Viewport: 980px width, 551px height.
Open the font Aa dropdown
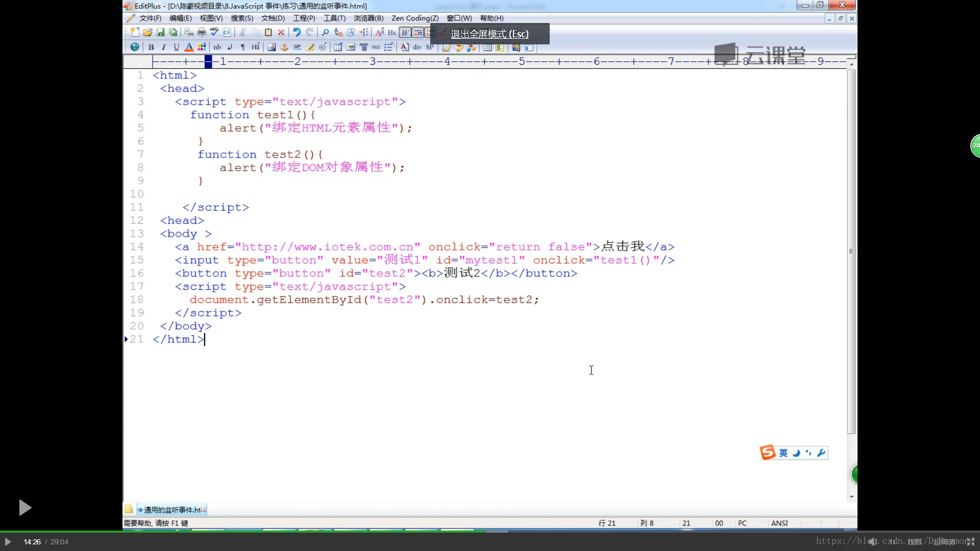click(x=379, y=33)
